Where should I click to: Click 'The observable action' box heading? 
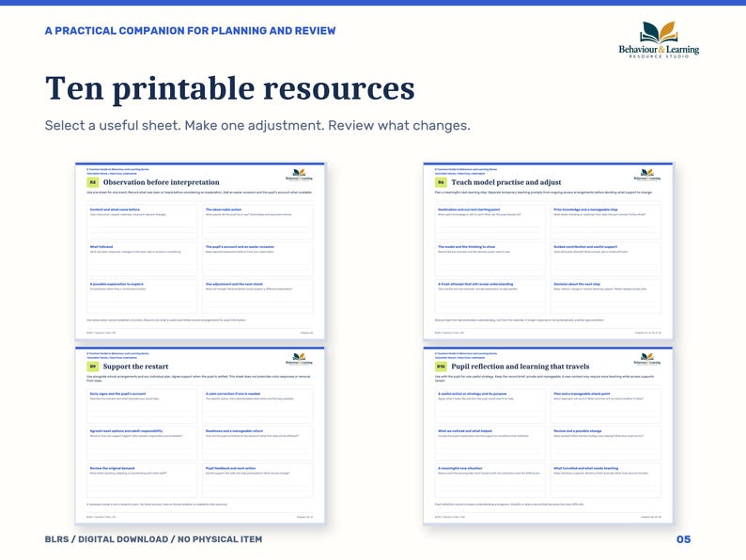[x=224, y=210]
